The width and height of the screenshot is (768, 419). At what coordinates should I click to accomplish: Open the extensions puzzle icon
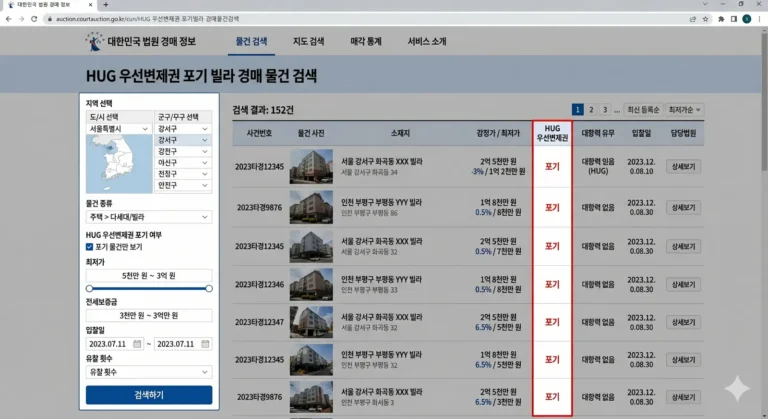tap(721, 19)
